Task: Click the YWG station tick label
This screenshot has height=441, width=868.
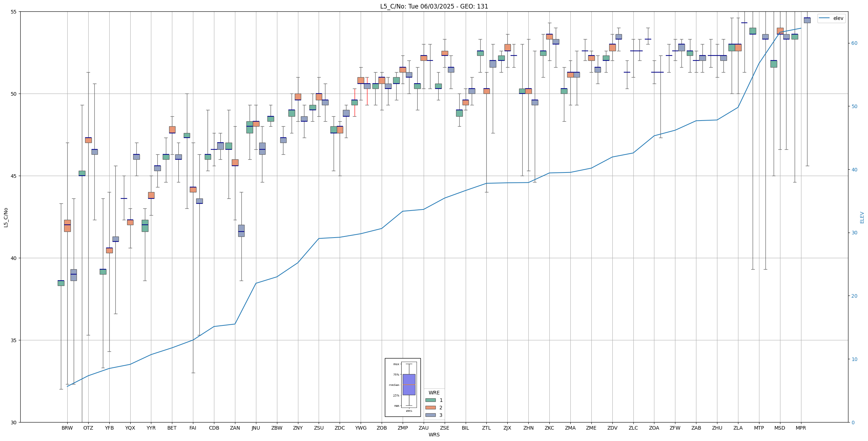Action: coord(361,428)
